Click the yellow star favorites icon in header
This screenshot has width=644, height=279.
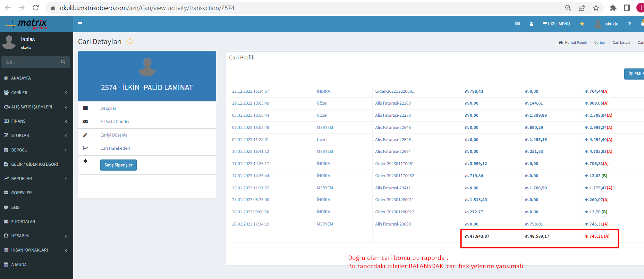(x=582, y=24)
